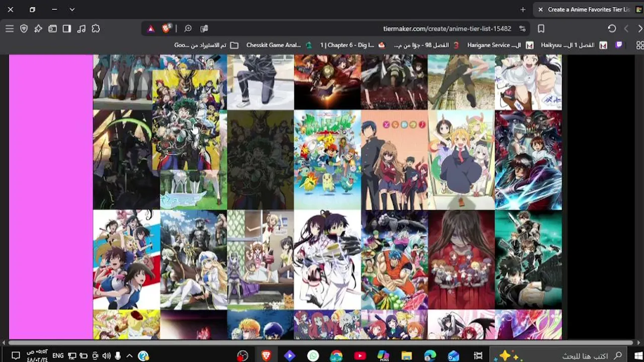Close the Create a Anime Favorites tab

540,10
